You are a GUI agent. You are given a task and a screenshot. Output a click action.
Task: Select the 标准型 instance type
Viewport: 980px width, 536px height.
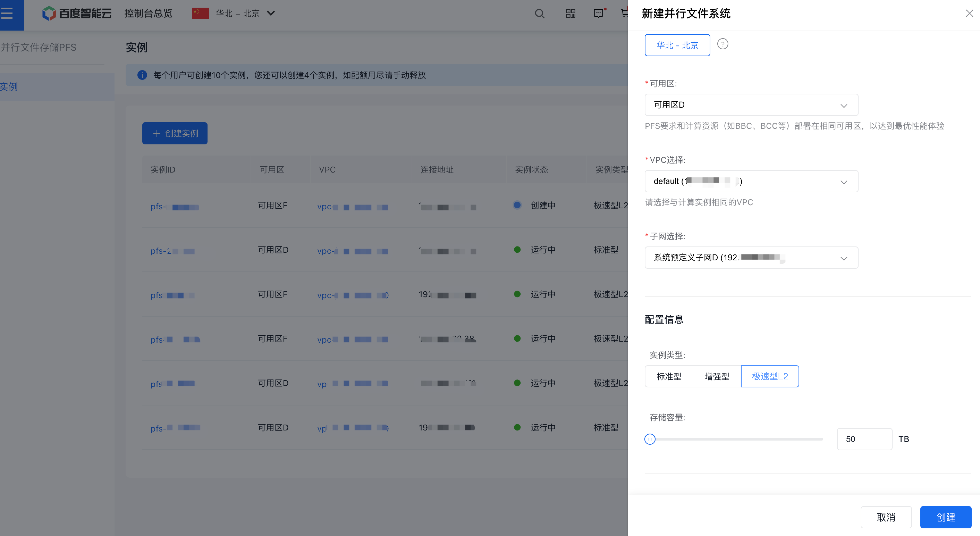[669, 376]
